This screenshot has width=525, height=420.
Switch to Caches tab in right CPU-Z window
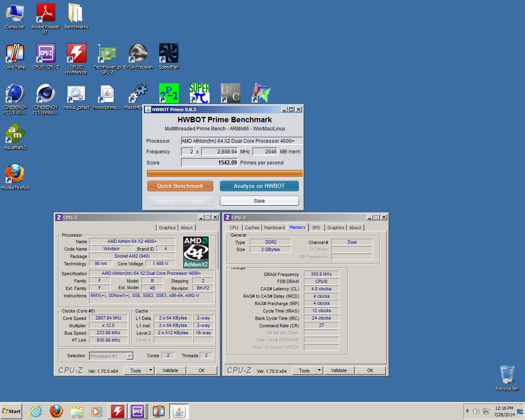point(252,228)
